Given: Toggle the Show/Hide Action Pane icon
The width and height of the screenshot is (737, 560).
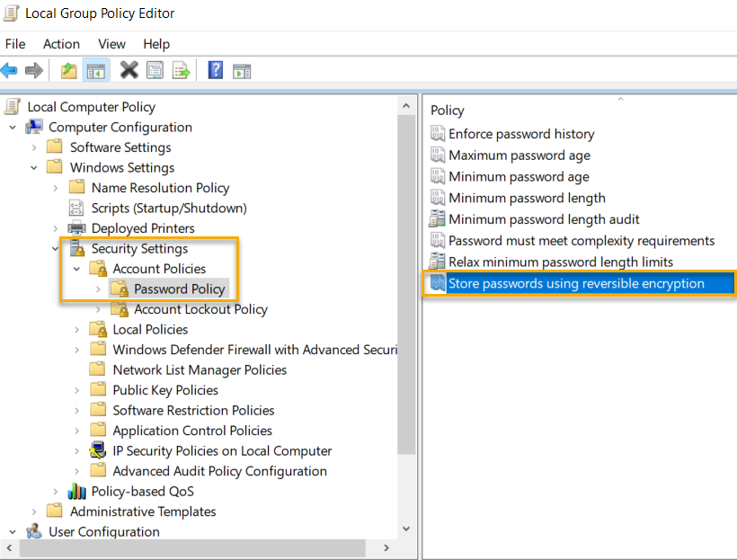Looking at the screenshot, I should pos(241,70).
